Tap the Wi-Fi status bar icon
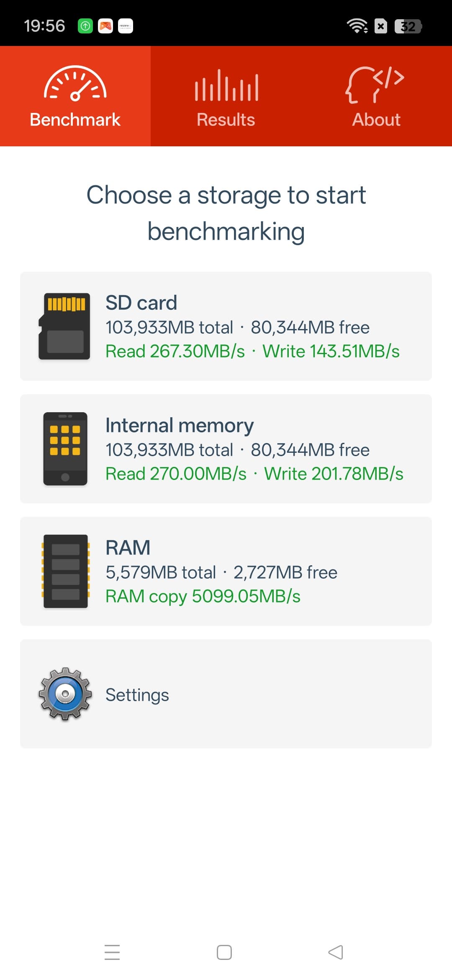Viewport: 452px width, 980px height. 357,26
